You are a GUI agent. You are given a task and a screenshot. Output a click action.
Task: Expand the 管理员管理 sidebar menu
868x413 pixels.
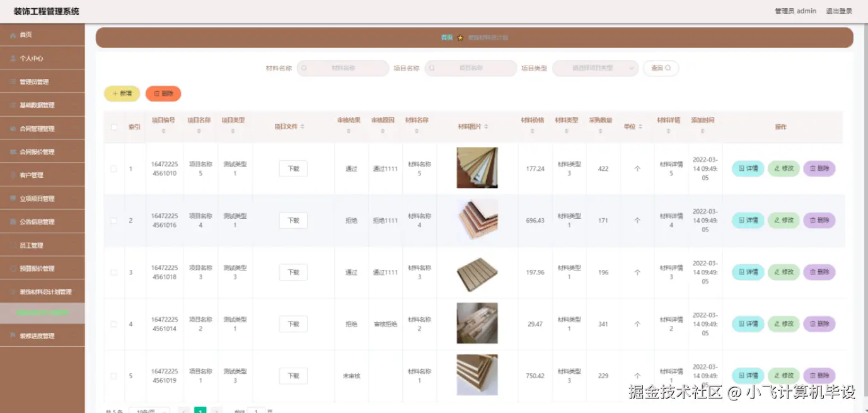[42, 81]
